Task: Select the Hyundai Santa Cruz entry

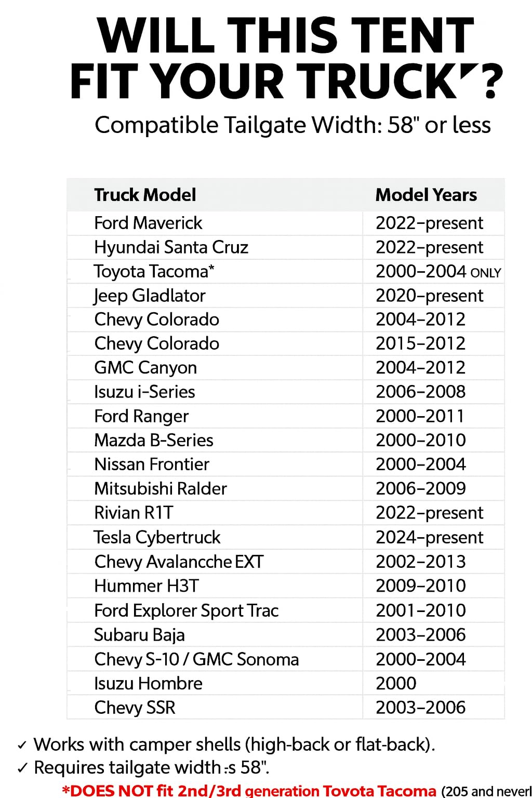Action: (x=171, y=247)
